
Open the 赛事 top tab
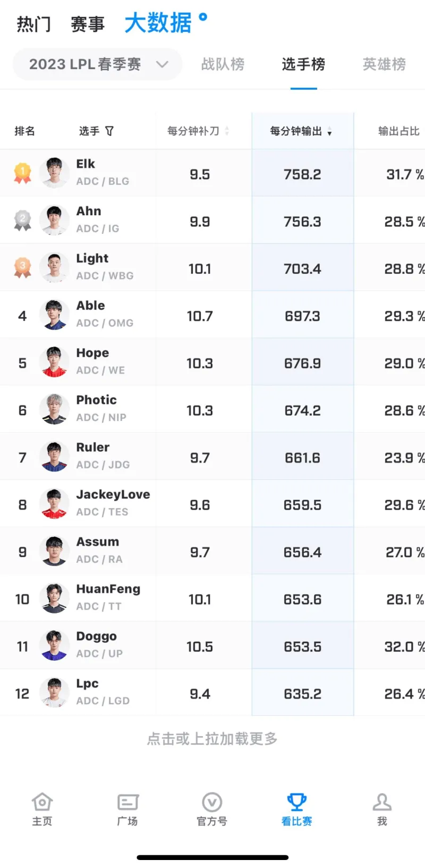(88, 24)
